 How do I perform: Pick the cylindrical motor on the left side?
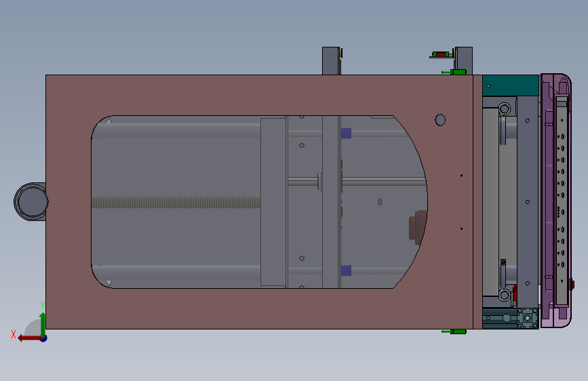click(x=31, y=202)
